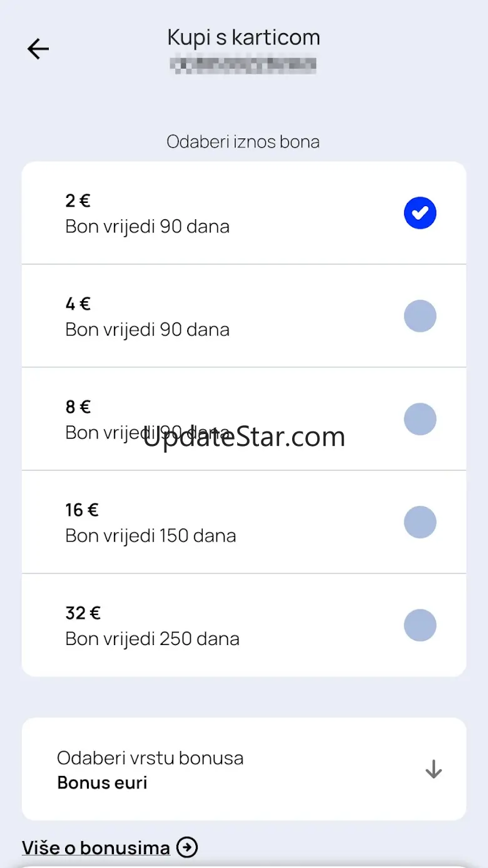Click the circled arrow beside Više o bonusima
Image resolution: width=488 pixels, height=868 pixels.
point(187,847)
